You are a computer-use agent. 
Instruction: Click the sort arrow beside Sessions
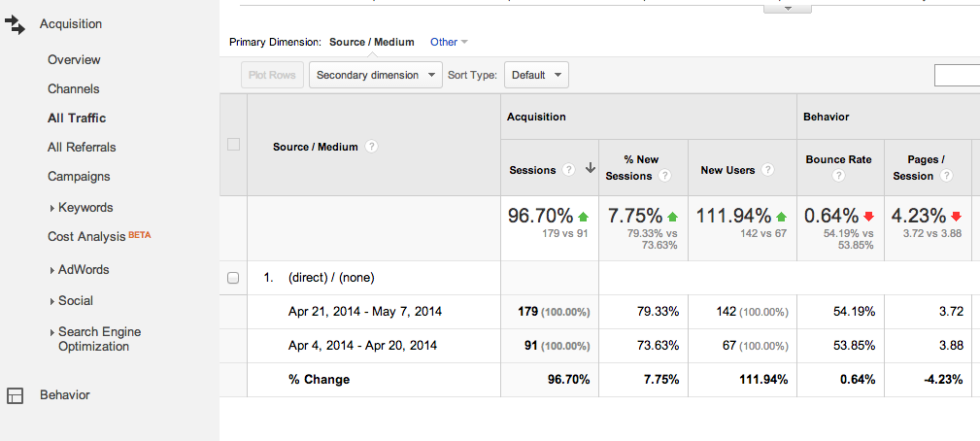click(x=589, y=169)
